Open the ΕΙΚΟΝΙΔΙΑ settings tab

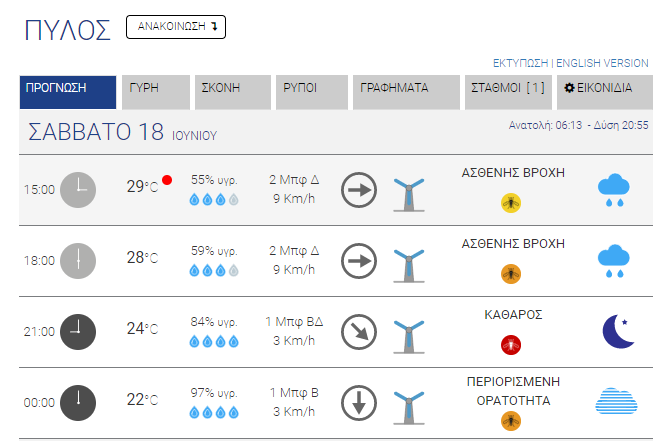coord(605,92)
